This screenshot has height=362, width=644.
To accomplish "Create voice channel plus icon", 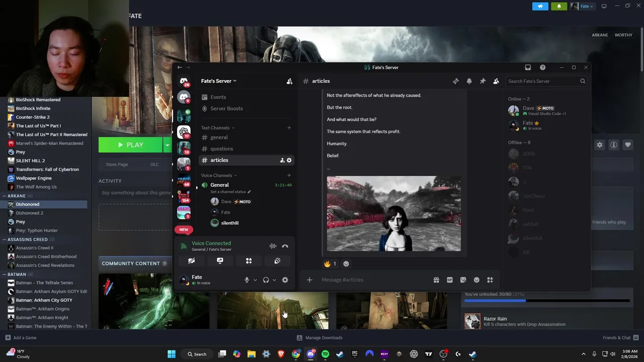I will [x=289, y=175].
